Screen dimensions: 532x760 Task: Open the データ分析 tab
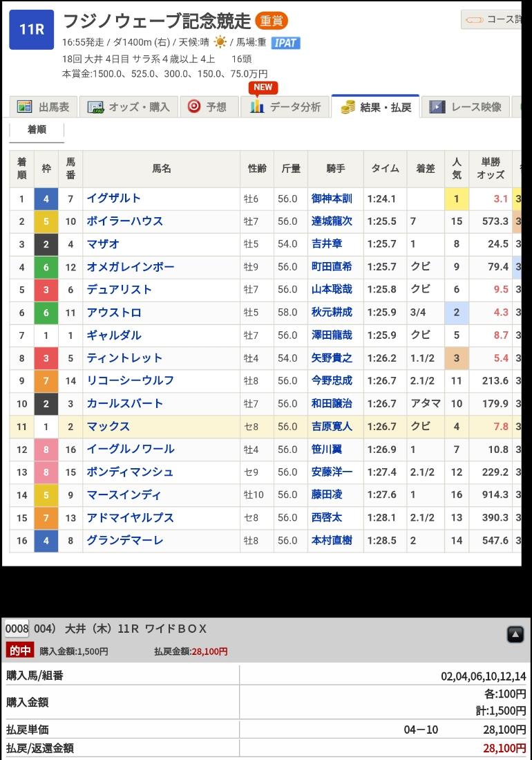coord(285,106)
